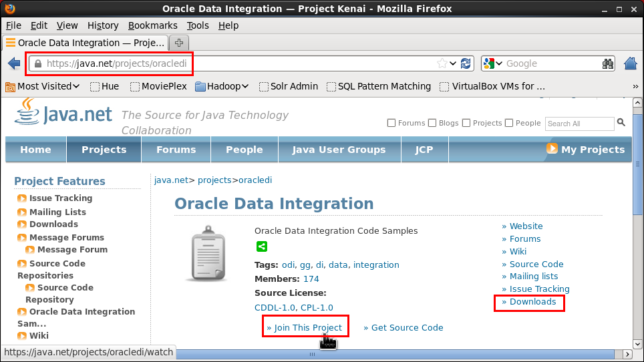Click the Search All input field
Image resolution: width=644 pixels, height=362 pixels.
[x=579, y=124]
